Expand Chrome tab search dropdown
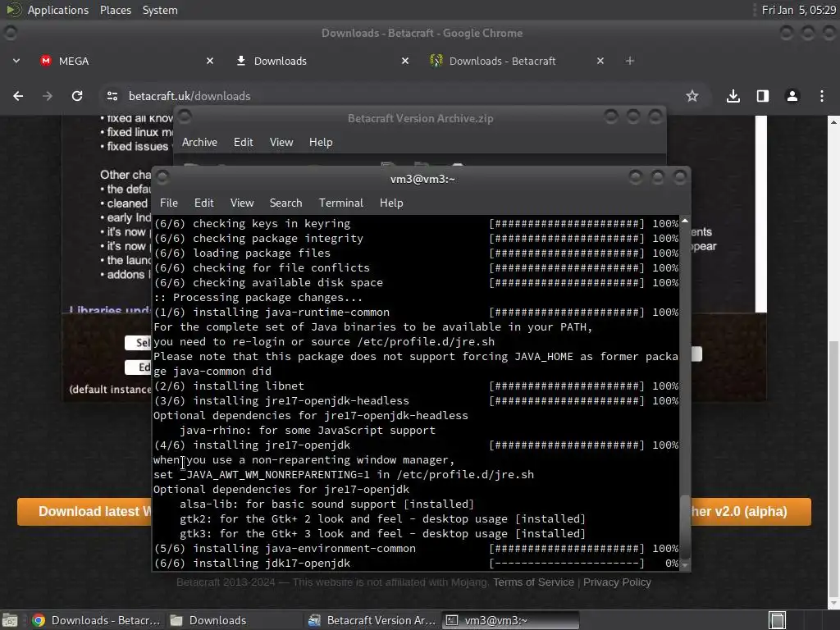Viewport: 840px width, 630px height. pos(16,61)
